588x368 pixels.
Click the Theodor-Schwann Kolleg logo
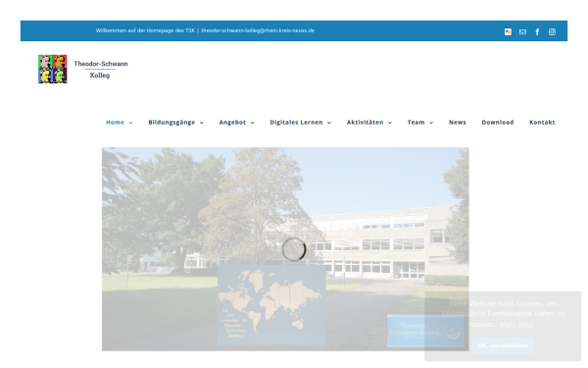[x=83, y=69]
